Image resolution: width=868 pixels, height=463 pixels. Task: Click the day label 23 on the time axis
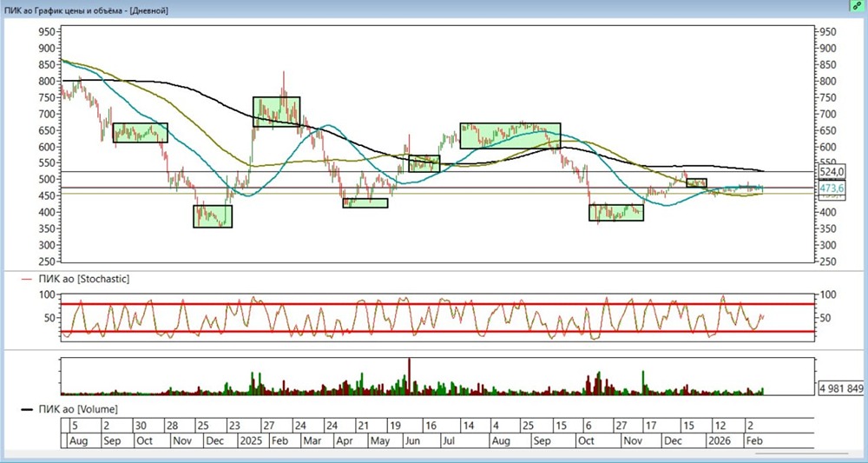click(x=234, y=427)
